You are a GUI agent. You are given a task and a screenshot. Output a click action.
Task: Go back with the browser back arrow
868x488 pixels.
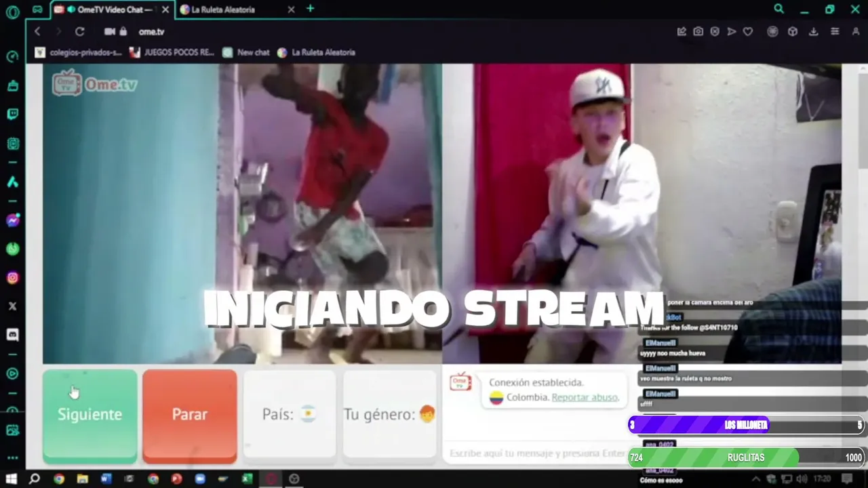tap(37, 32)
